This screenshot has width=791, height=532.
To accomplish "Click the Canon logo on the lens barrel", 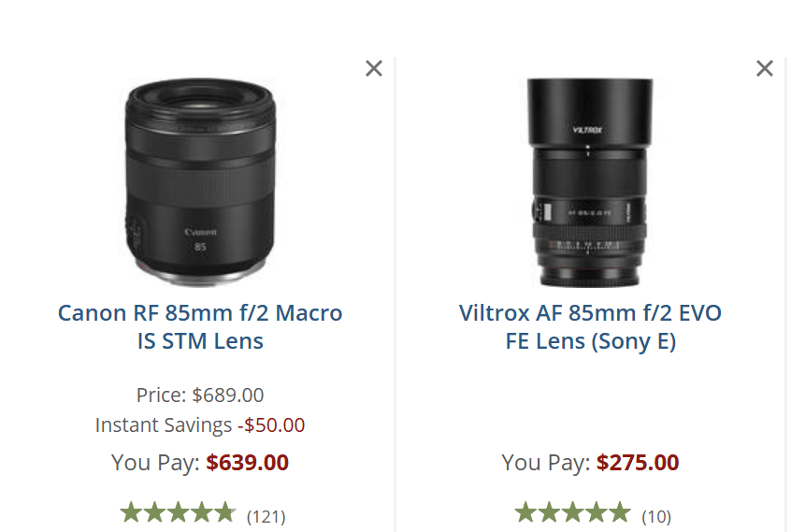I will [201, 231].
